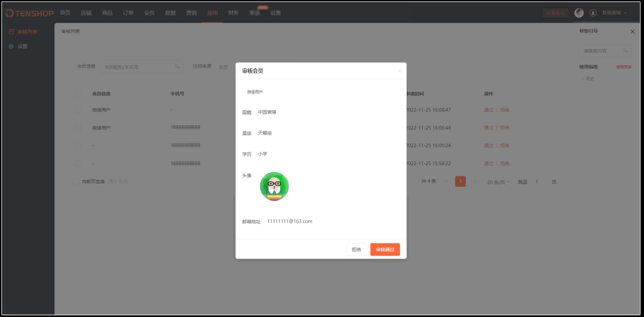This screenshot has width=644, height=317.
Task: Close the 帮助引导 help panel
Action: click(632, 32)
